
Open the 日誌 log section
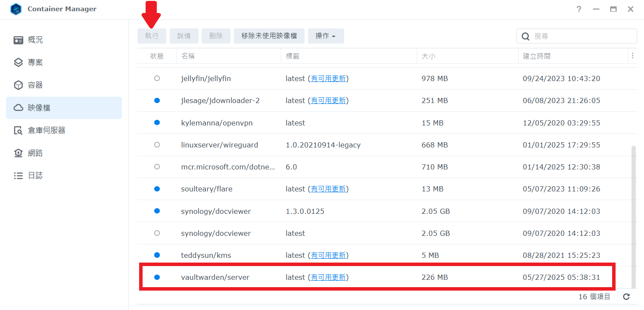[64, 175]
